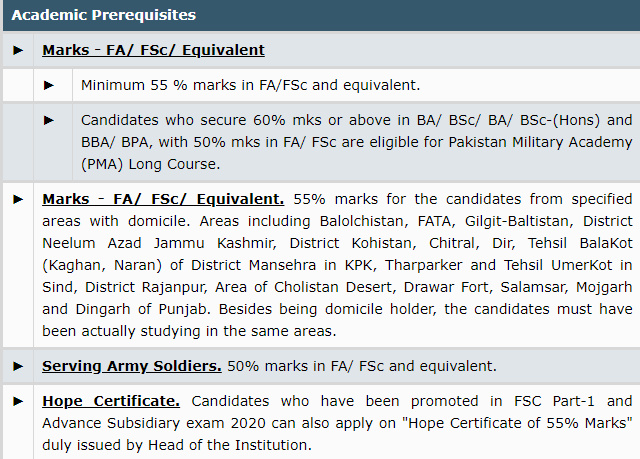Click arrow beside specified areas domicile paragraph
This screenshot has width=640, height=459.
pos(18,200)
